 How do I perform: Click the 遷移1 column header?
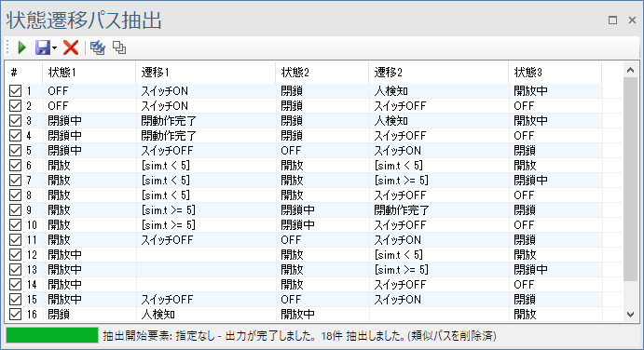pos(205,73)
